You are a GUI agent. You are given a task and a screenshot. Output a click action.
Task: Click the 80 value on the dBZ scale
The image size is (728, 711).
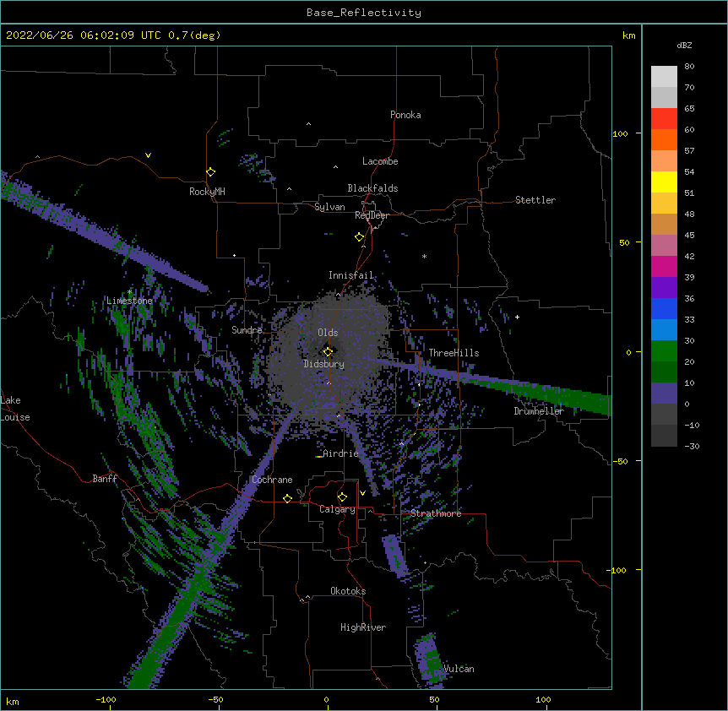tap(689, 67)
